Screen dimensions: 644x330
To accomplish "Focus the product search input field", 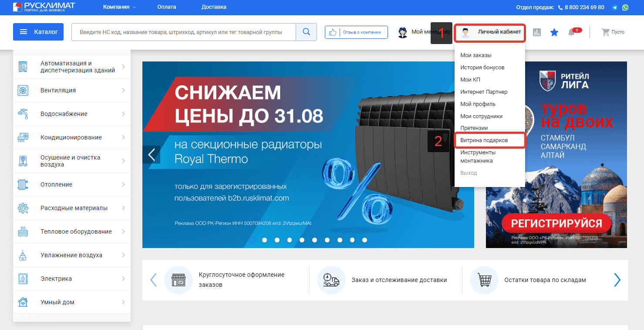I will click(184, 32).
